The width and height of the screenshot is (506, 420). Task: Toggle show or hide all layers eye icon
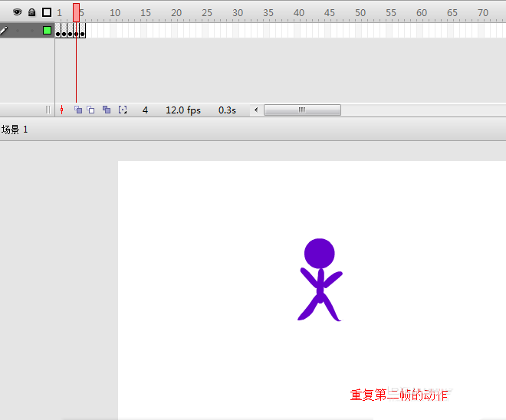(x=17, y=12)
